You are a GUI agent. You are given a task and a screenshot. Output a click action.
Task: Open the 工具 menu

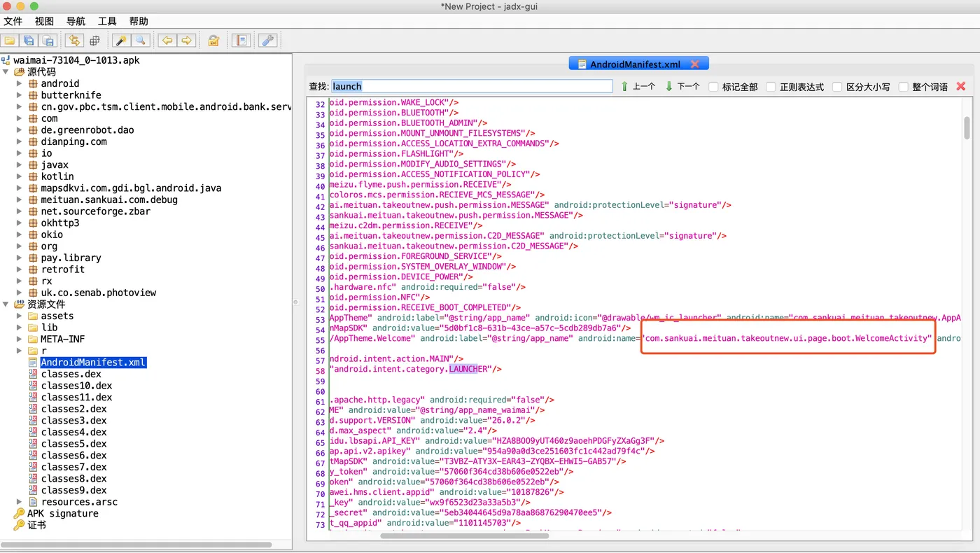coord(107,21)
